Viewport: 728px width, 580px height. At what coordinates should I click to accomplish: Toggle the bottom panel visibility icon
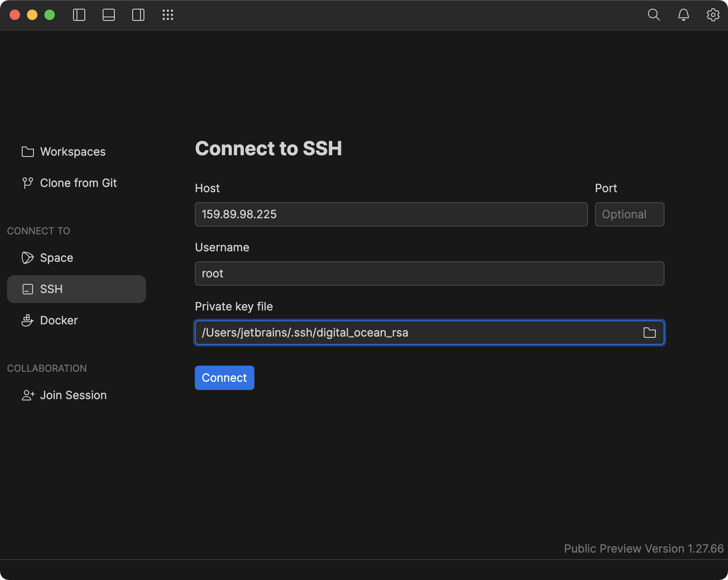pos(108,15)
